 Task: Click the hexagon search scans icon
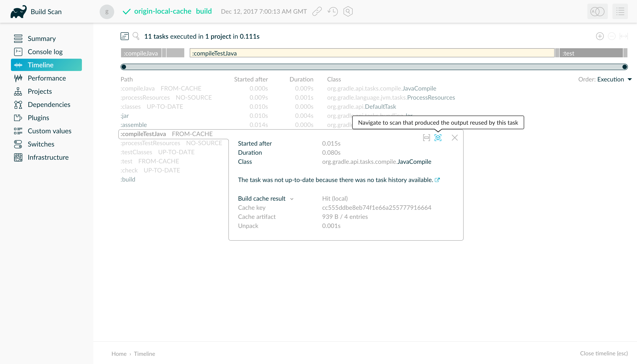(348, 12)
